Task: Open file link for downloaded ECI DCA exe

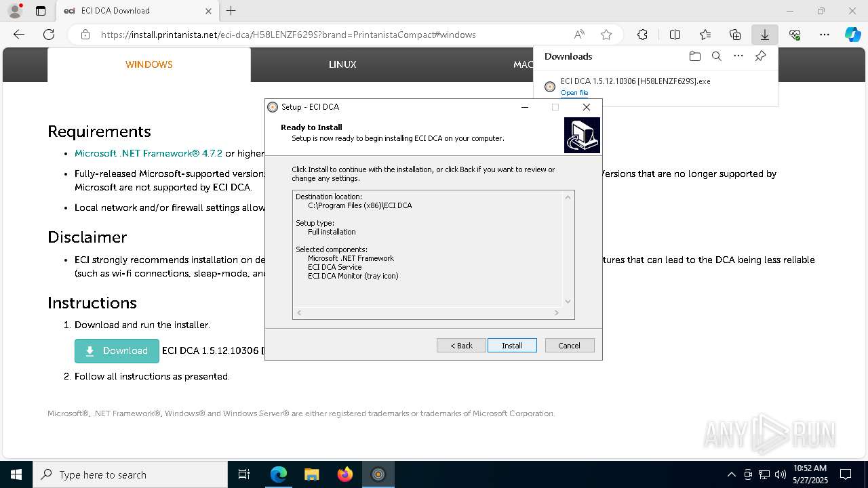Action: pos(574,93)
